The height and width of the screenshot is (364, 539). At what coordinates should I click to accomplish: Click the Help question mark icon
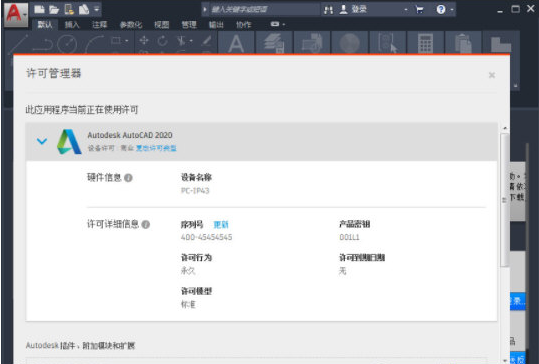coord(441,9)
